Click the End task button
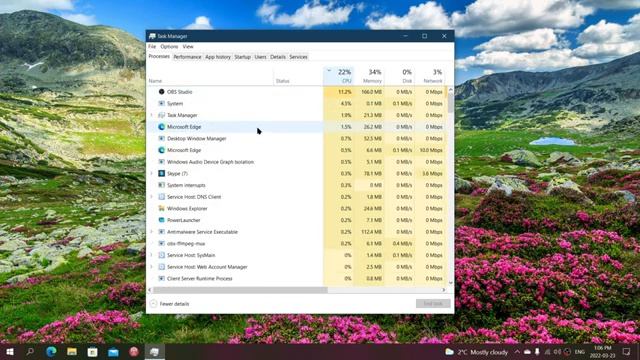 click(433, 303)
